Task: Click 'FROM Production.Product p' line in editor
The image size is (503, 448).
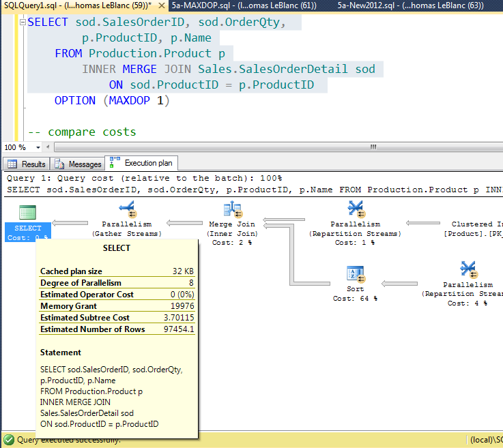Action: click(140, 53)
